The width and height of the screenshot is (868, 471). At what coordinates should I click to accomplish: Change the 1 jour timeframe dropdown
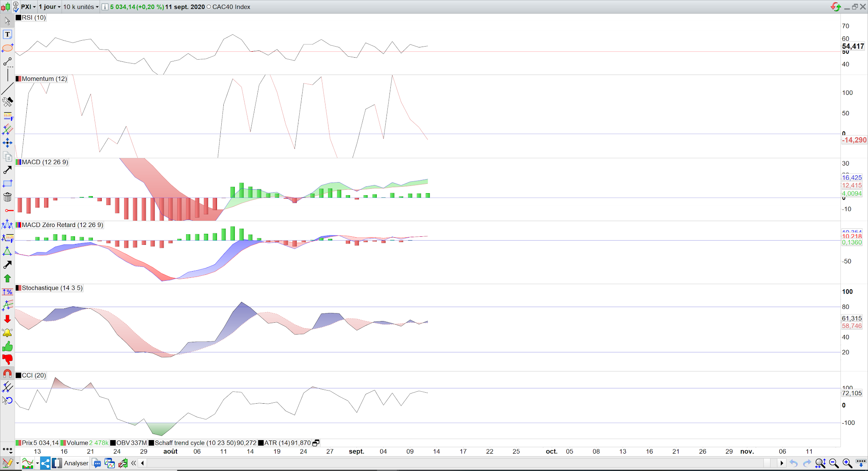[x=50, y=7]
